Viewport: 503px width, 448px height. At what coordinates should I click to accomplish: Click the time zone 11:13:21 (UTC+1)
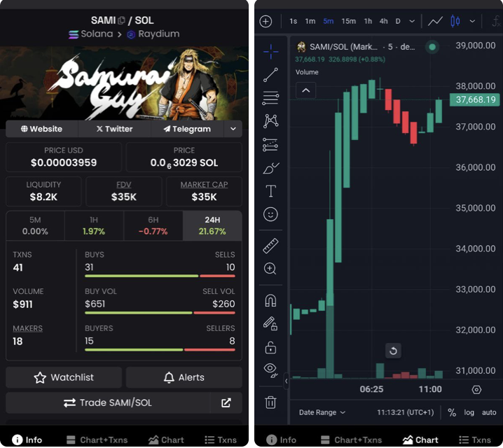click(405, 412)
